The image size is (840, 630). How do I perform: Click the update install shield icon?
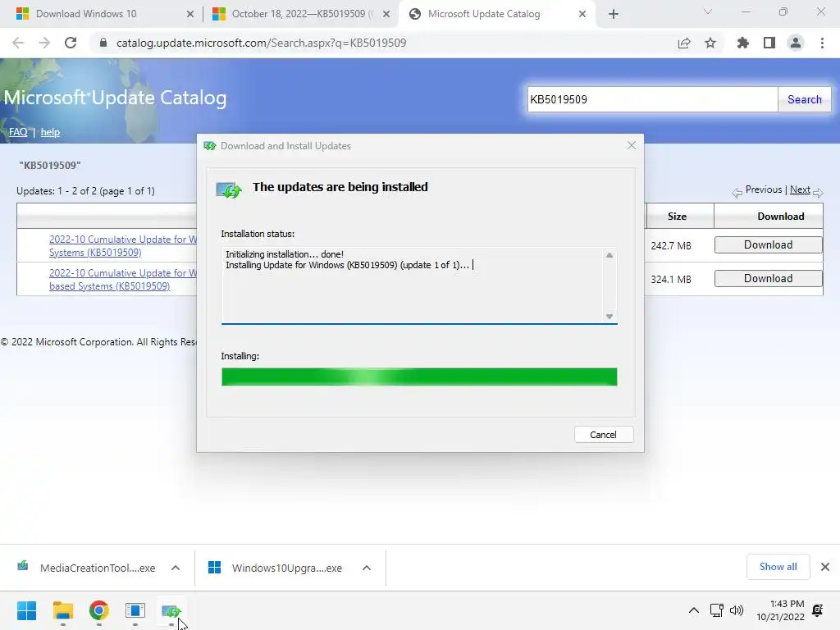coord(229,189)
